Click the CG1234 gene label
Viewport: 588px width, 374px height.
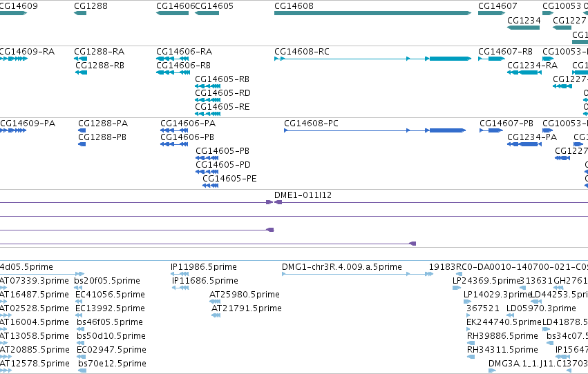click(x=524, y=20)
